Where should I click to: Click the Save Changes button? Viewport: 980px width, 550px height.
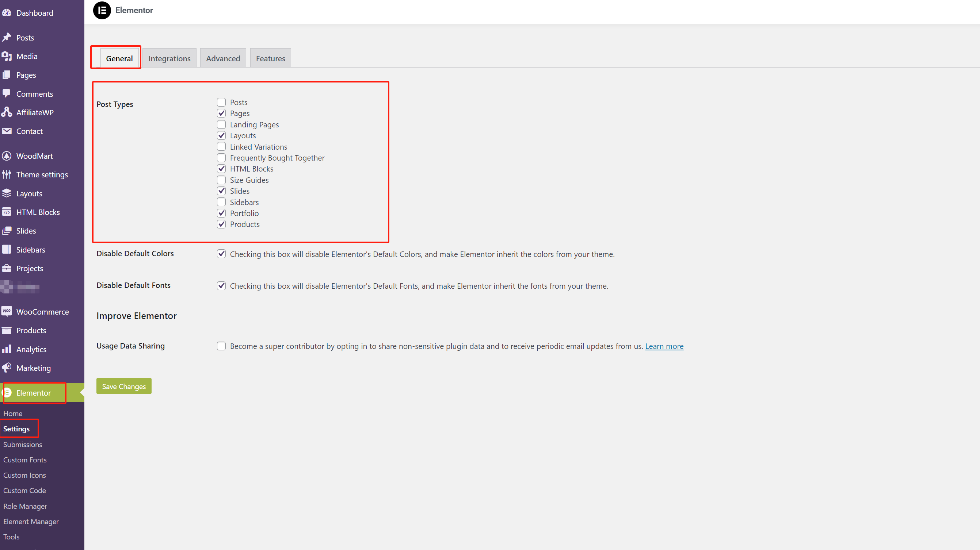[123, 386]
